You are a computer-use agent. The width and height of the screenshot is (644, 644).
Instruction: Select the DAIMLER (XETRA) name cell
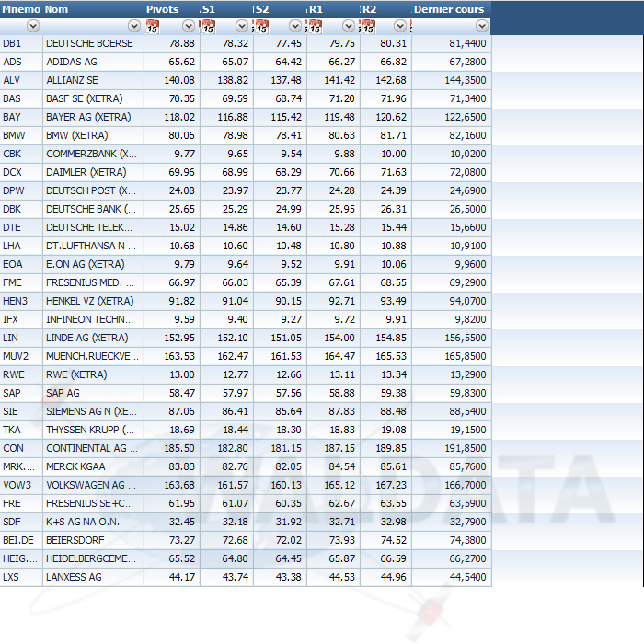pos(93,173)
